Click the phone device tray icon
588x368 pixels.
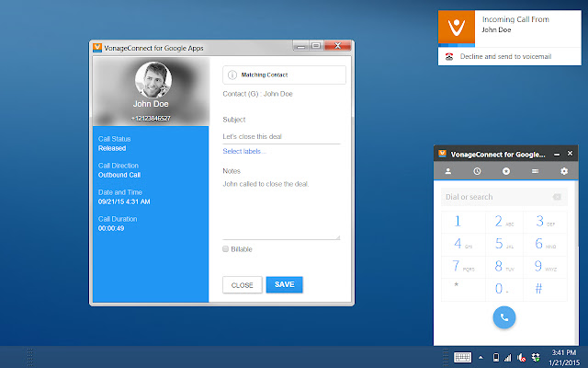coord(496,358)
